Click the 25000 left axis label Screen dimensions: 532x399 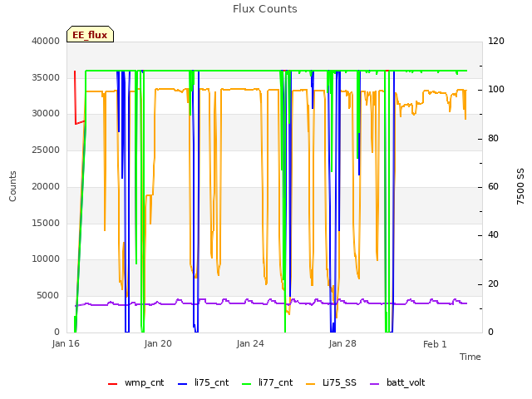click(46, 150)
